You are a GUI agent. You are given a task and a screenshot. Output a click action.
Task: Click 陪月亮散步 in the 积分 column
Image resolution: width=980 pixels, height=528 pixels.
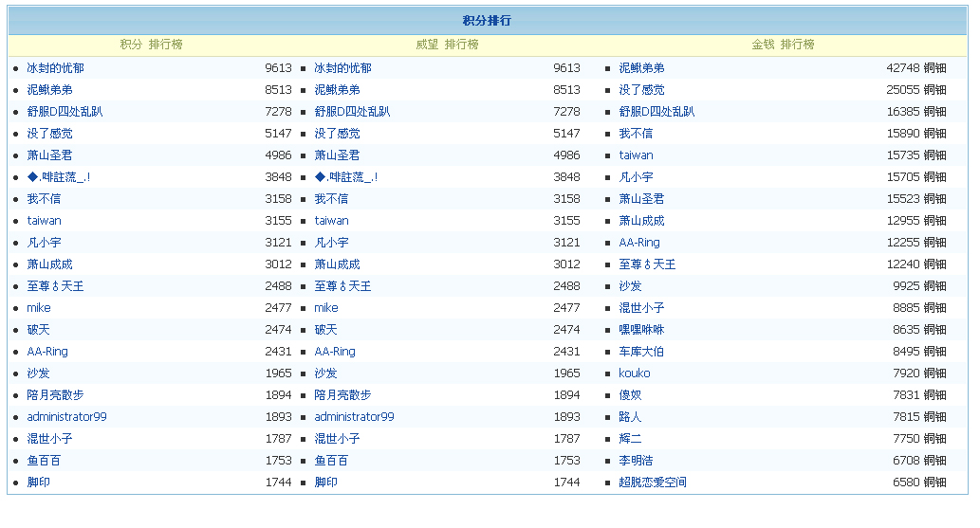point(55,395)
